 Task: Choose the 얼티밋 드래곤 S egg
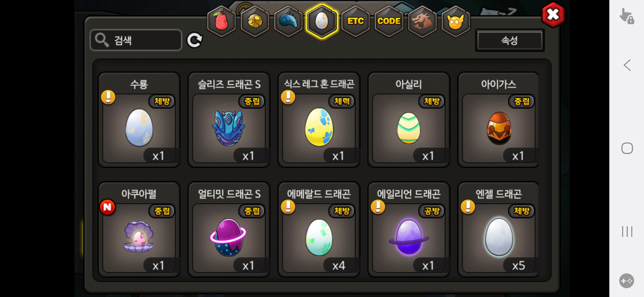click(x=229, y=229)
